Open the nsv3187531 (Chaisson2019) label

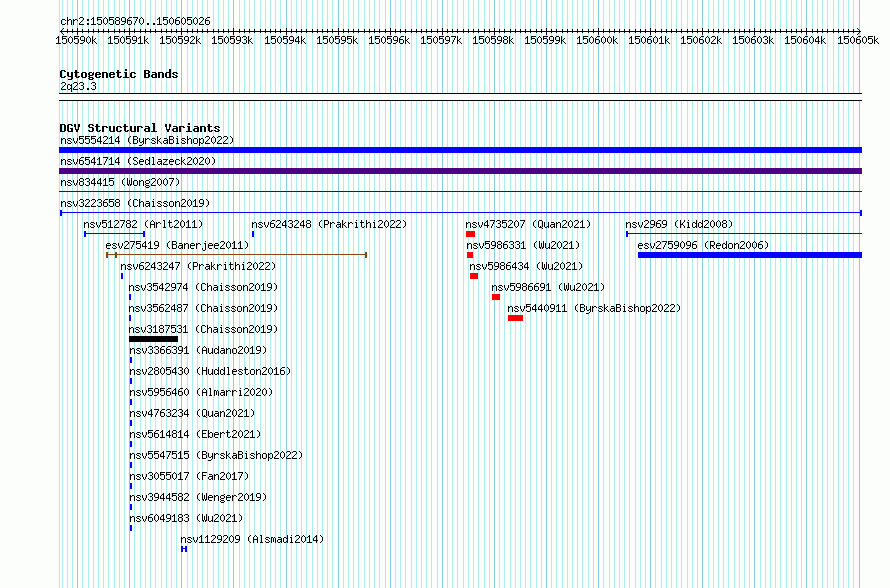pyautogui.click(x=203, y=329)
